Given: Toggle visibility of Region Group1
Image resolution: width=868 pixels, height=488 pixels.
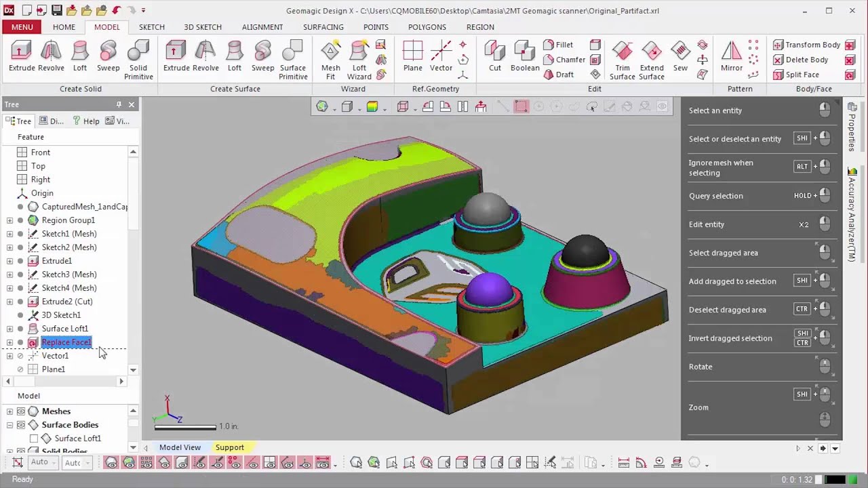Looking at the screenshot, I should [20, 220].
